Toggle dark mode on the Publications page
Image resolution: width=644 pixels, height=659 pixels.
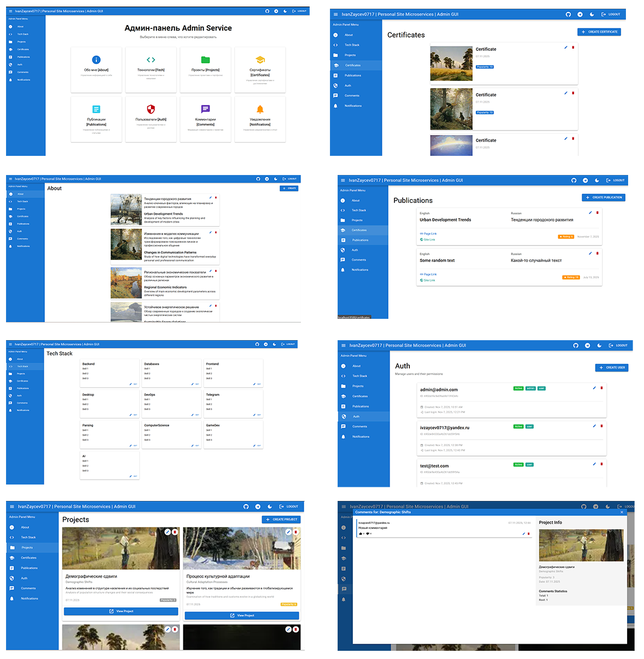(x=597, y=180)
